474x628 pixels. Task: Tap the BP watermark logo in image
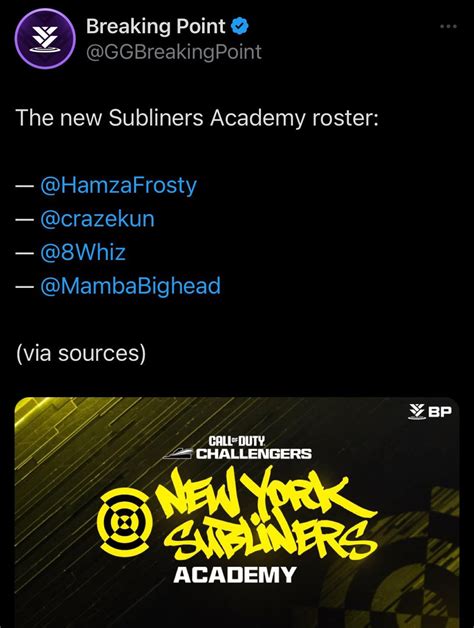pos(430,411)
